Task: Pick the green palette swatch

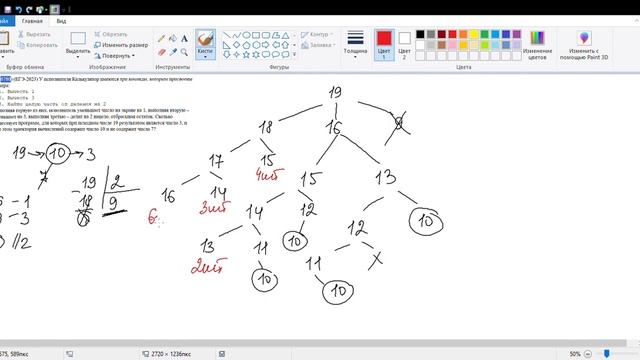Action: (x=484, y=34)
